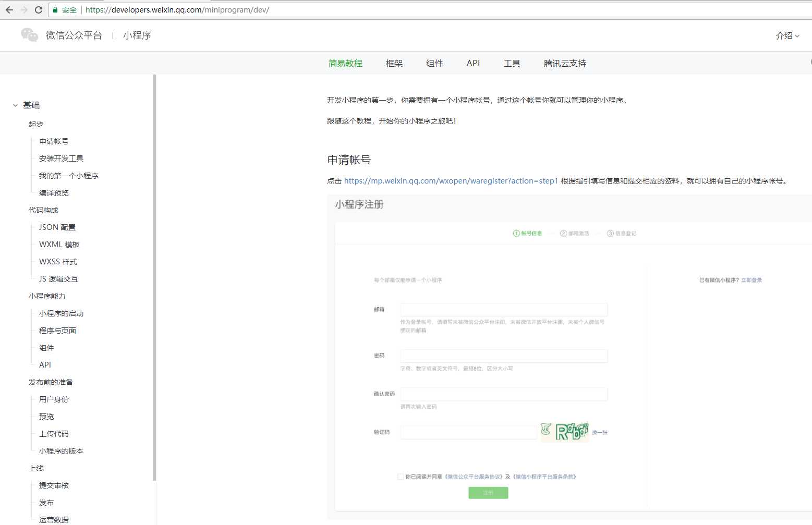812x525 pixels.
Task: Go back with the browser back arrow
Action: tap(9, 10)
